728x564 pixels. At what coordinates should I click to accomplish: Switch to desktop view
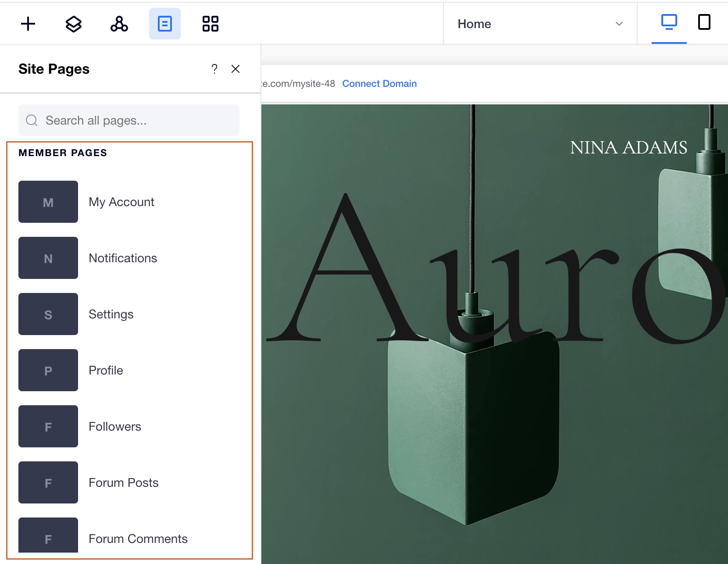(x=669, y=22)
